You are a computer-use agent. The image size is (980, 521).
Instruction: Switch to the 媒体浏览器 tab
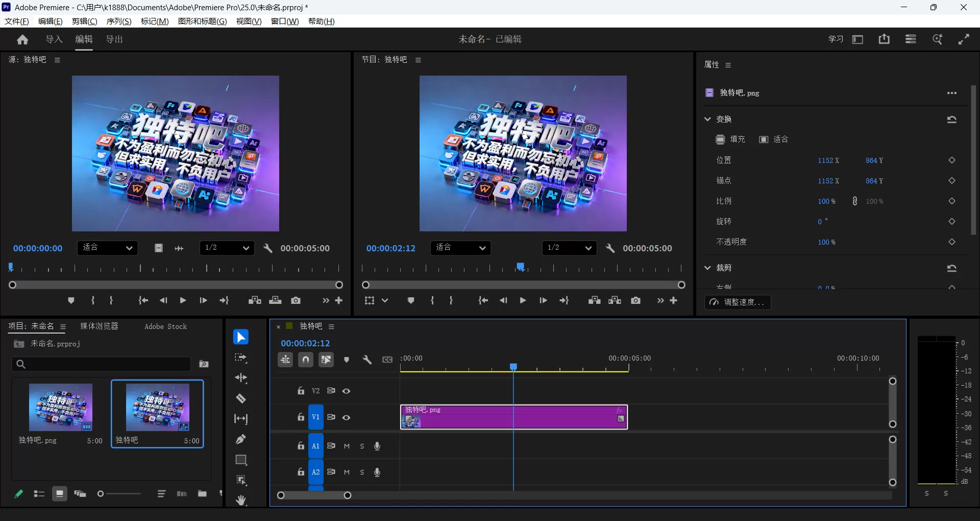click(x=100, y=326)
